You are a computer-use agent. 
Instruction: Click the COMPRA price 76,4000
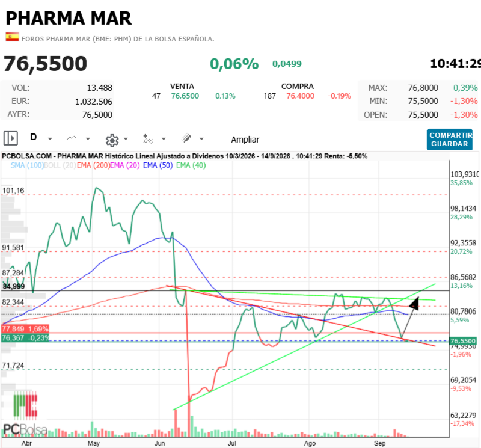300,96
